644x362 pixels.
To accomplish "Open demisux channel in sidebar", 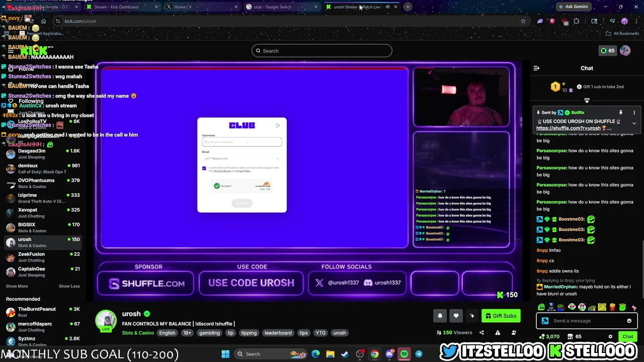I will coord(42,168).
